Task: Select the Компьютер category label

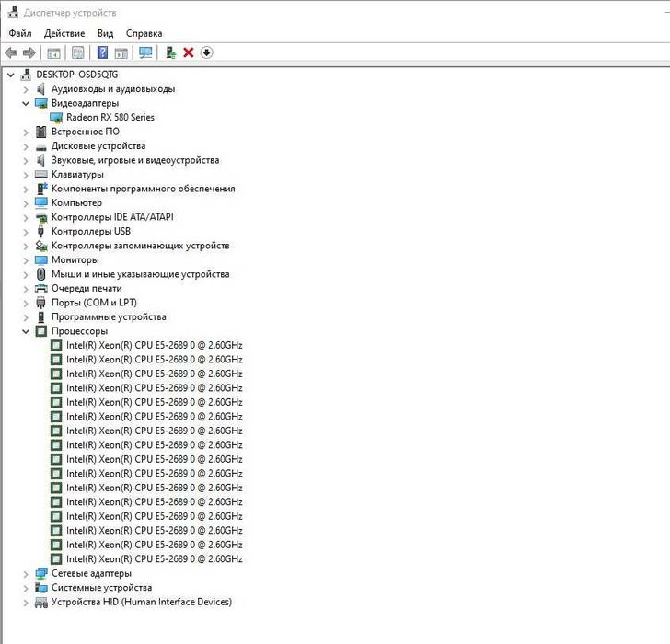Action: tap(76, 202)
